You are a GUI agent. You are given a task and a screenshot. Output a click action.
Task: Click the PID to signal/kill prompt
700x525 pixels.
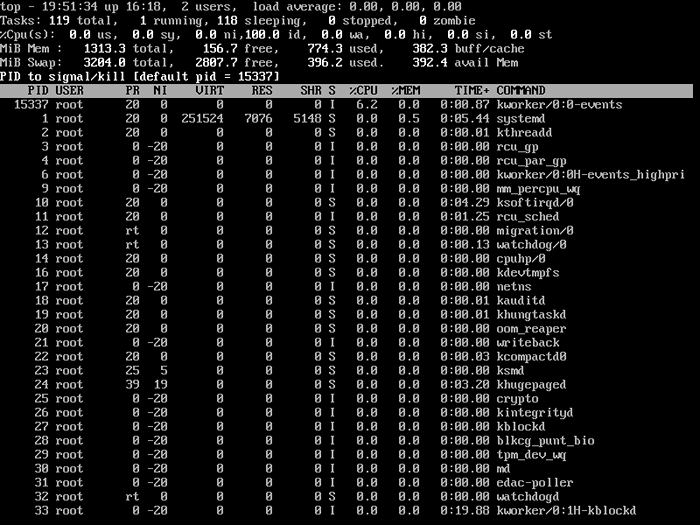[x=140, y=77]
